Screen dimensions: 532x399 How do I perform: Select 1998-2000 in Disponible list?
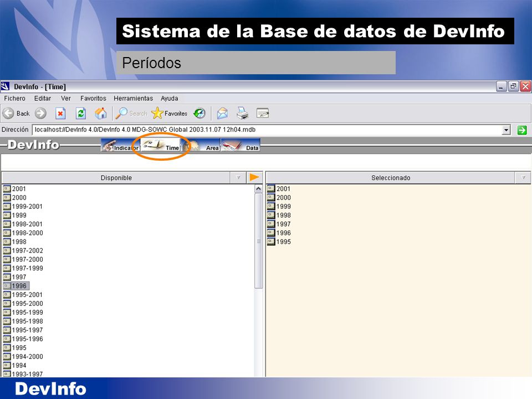23,233
